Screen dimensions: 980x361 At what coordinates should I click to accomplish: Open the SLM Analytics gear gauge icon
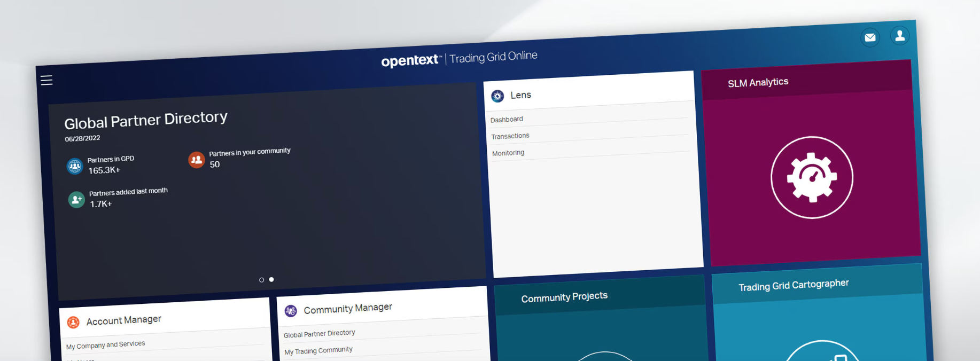point(812,177)
